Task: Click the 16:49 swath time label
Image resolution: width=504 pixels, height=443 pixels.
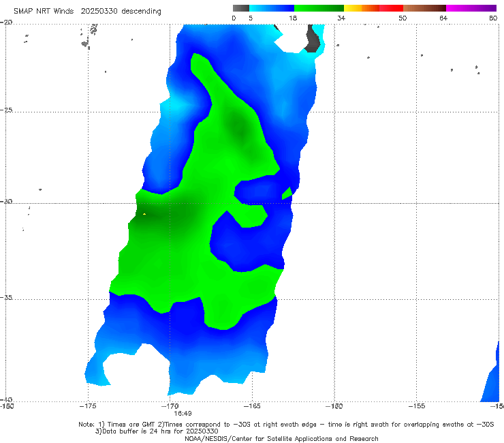Action: tap(183, 413)
